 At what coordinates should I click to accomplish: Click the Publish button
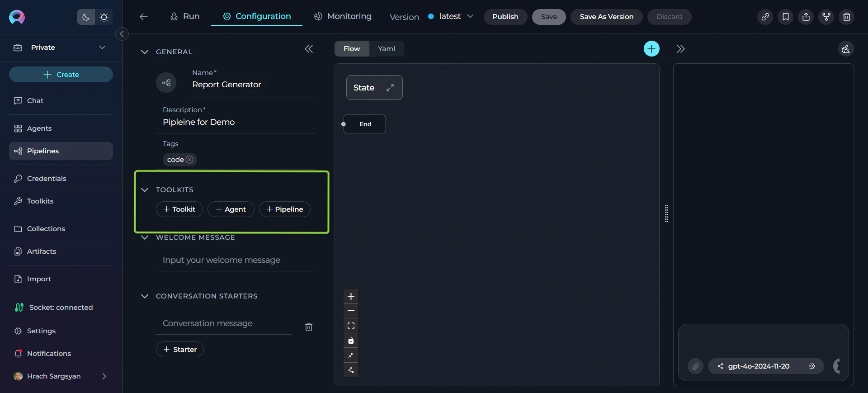coord(505,17)
